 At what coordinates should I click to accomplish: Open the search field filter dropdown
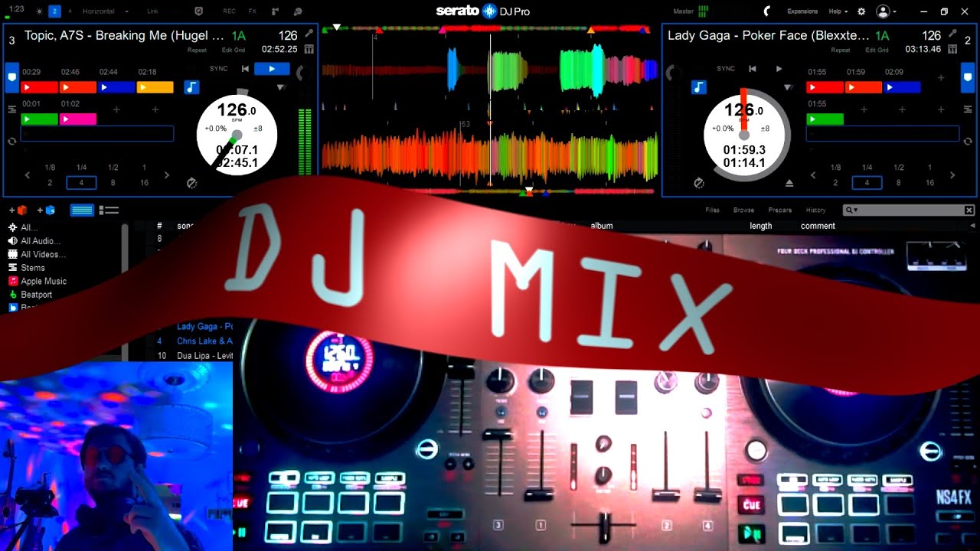pos(851,210)
